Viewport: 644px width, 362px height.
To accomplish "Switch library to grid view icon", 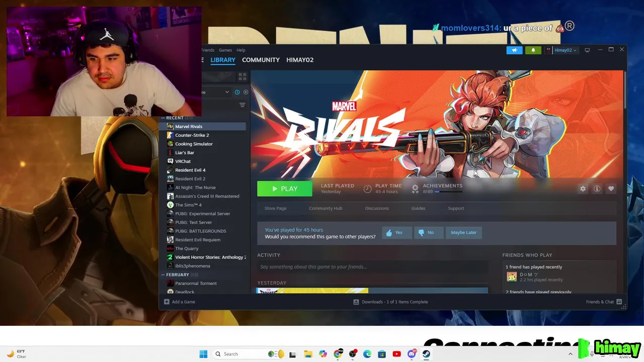I will 242,76.
